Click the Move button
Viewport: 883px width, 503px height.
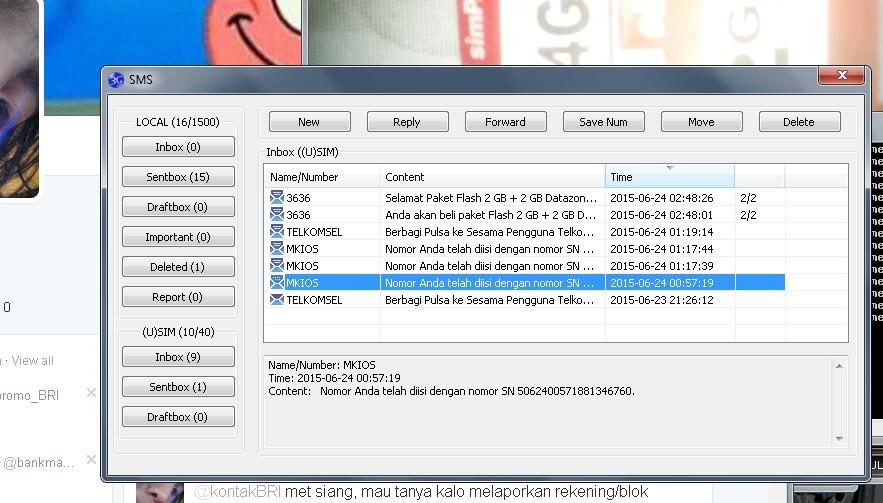point(702,122)
